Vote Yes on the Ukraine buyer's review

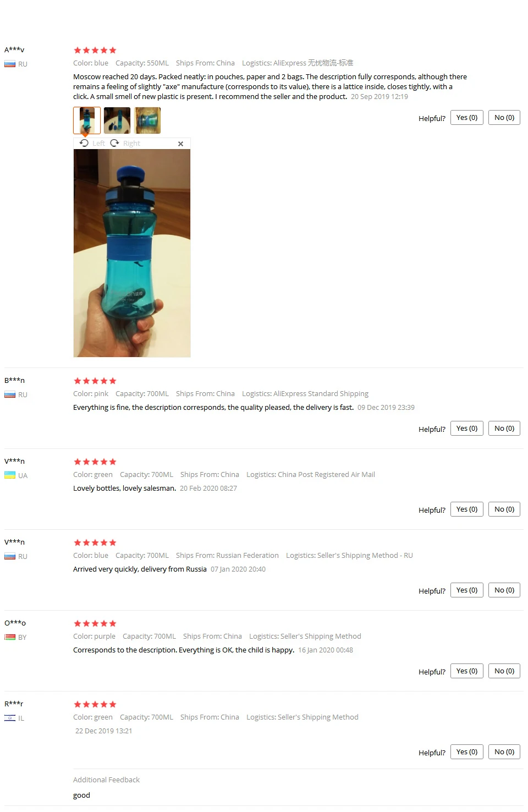pyautogui.click(x=467, y=509)
